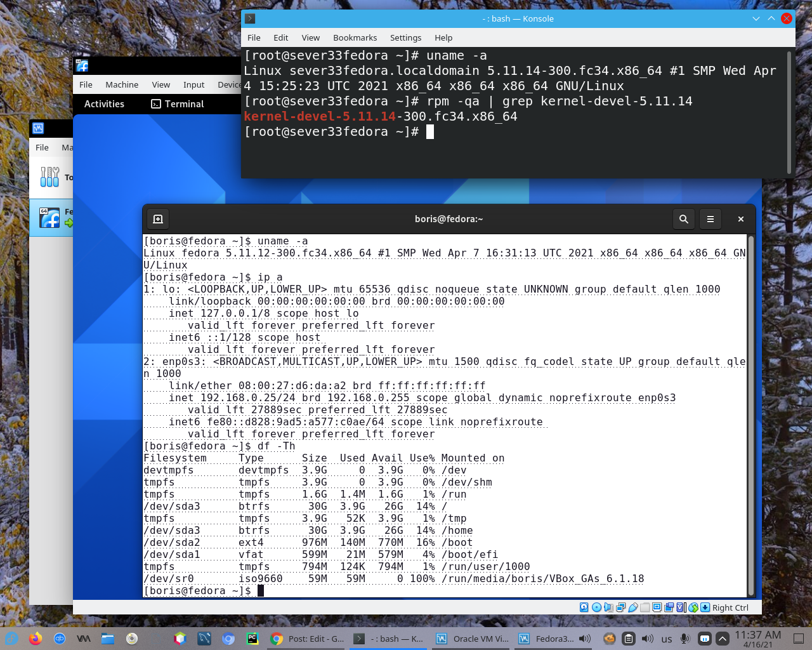
Task: Open the USB devices icon in VirtualBox status bar
Action: click(x=634, y=607)
